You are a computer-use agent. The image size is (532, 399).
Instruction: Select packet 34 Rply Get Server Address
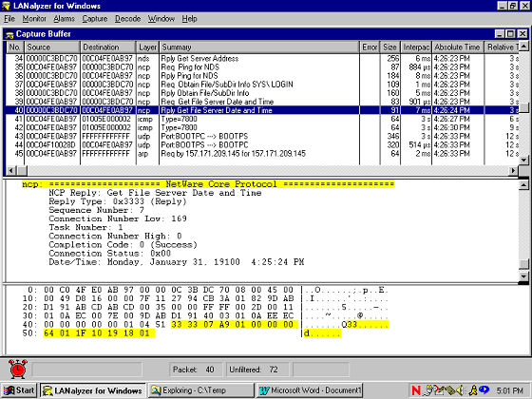(262, 59)
